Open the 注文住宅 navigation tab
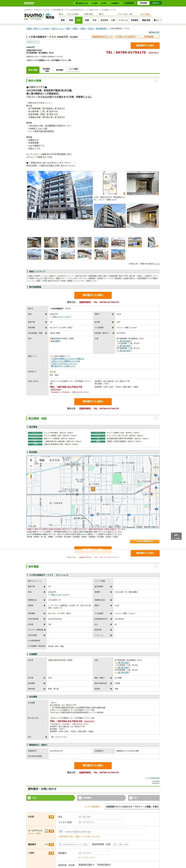Image resolution: width=186 pixels, height=868 pixels. point(104,20)
